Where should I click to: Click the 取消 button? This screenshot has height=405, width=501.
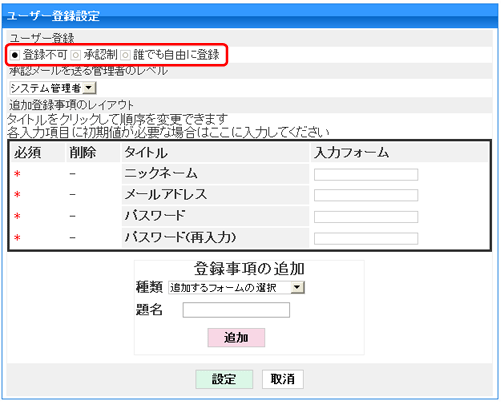pyautogui.click(x=283, y=379)
